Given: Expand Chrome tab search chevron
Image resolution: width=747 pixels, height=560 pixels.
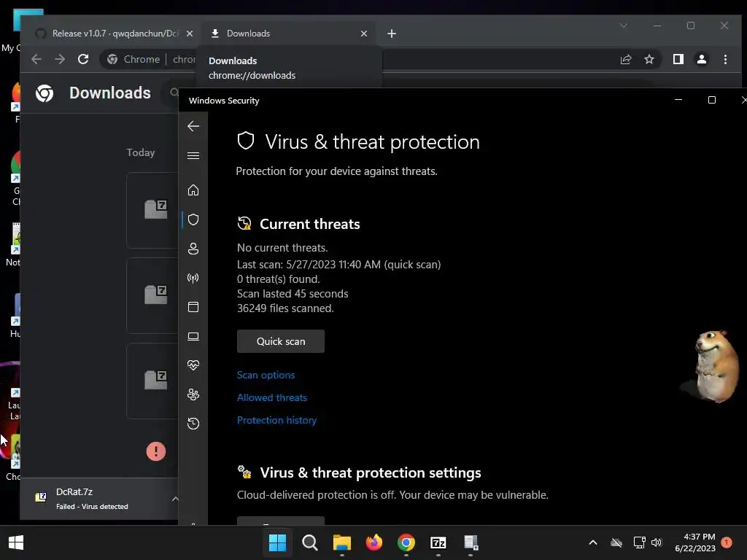Looking at the screenshot, I should click(624, 26).
